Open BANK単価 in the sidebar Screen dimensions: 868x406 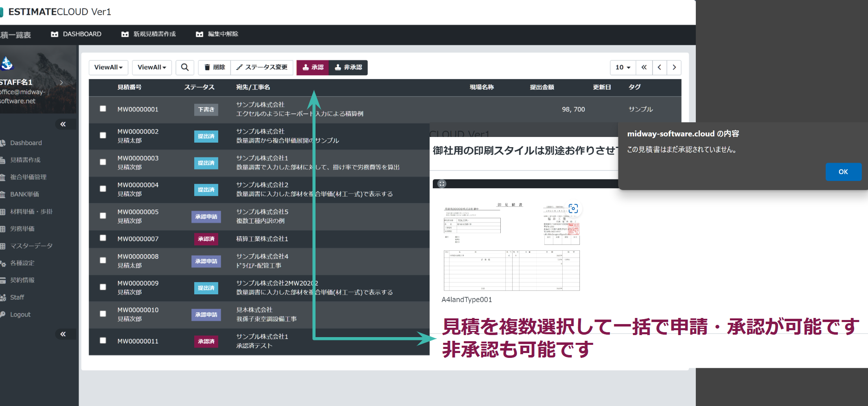[x=24, y=194]
